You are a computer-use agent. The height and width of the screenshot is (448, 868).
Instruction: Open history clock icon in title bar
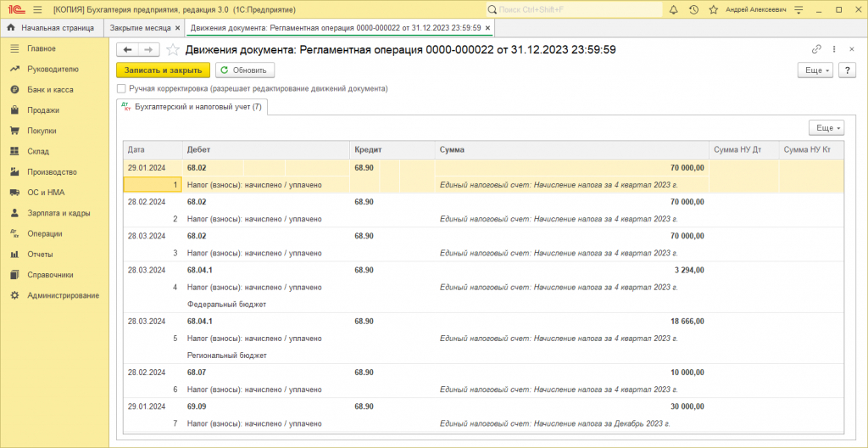(693, 10)
